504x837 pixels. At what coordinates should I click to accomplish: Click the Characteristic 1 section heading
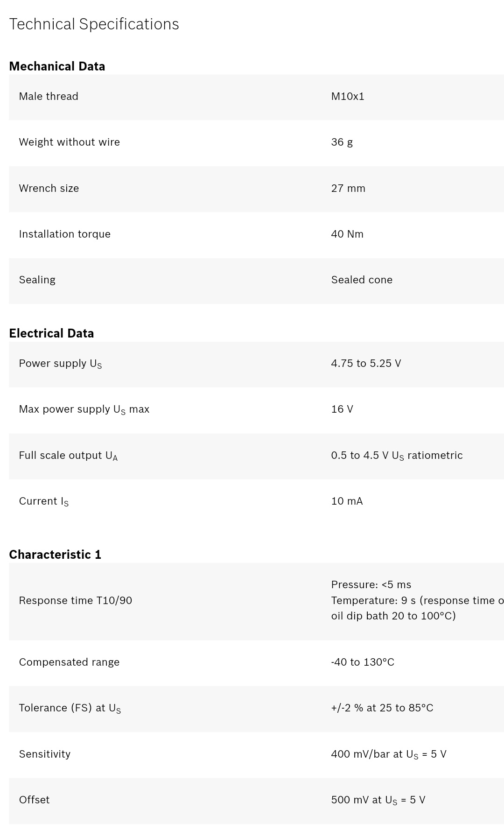click(55, 555)
